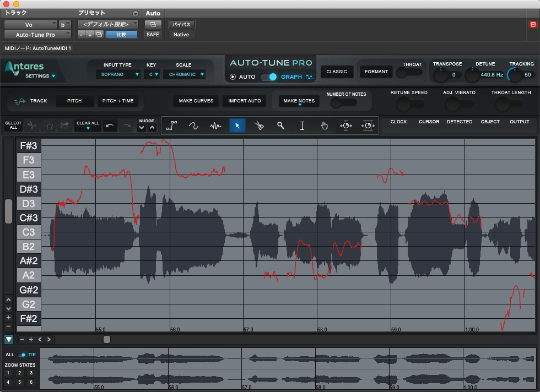Image resolution: width=540 pixels, height=392 pixels.
Task: Select the Hand scroll tool
Action: pos(324,126)
